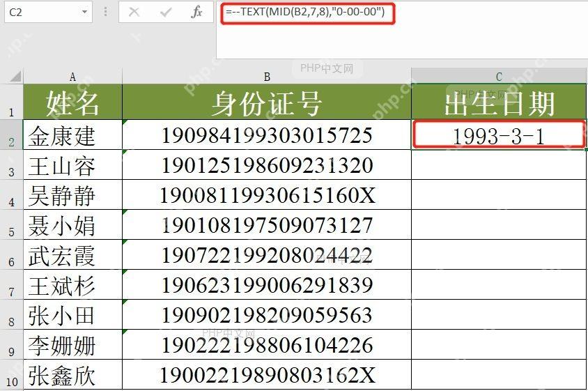This screenshot has height=391, width=588.
Task: Select column B header
Action: tap(267, 77)
